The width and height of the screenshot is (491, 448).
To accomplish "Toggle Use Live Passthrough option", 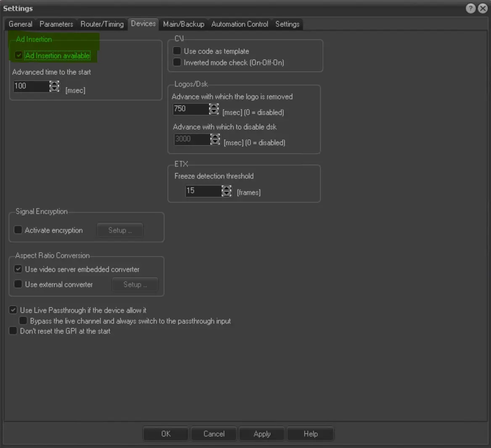I will (x=13, y=310).
